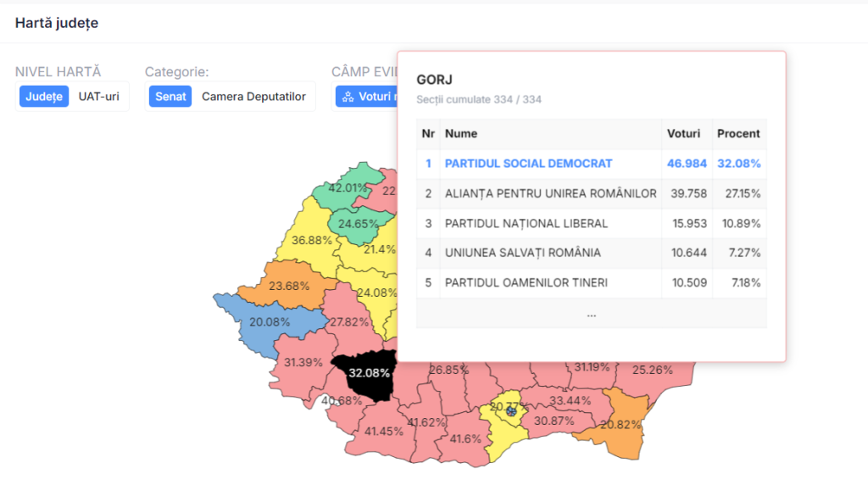The image size is (868, 502).
Task: Click the stars icon on Voturi button
Action: pos(348,97)
